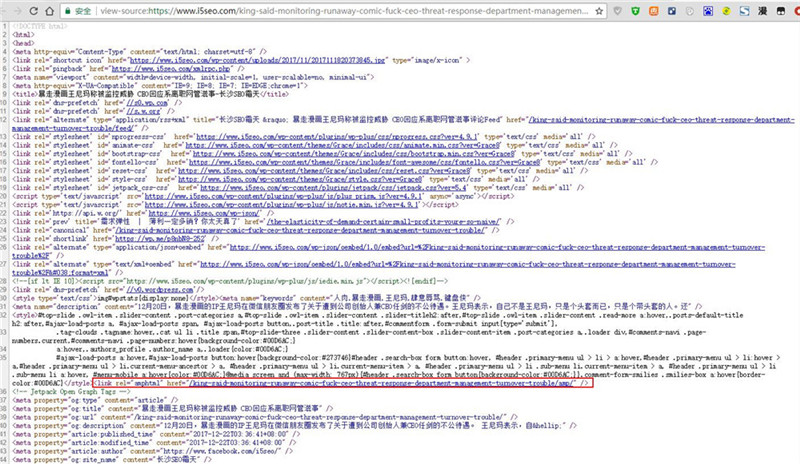Click the og:site_name meta line
The width and height of the screenshot is (800, 464).
point(112,460)
